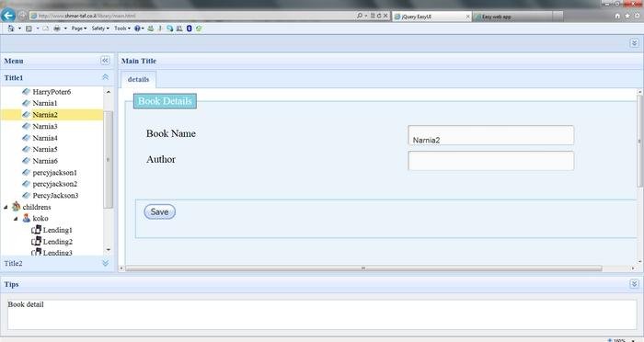
Task: Collapse the top header panel
Action: pyautogui.click(x=634, y=43)
